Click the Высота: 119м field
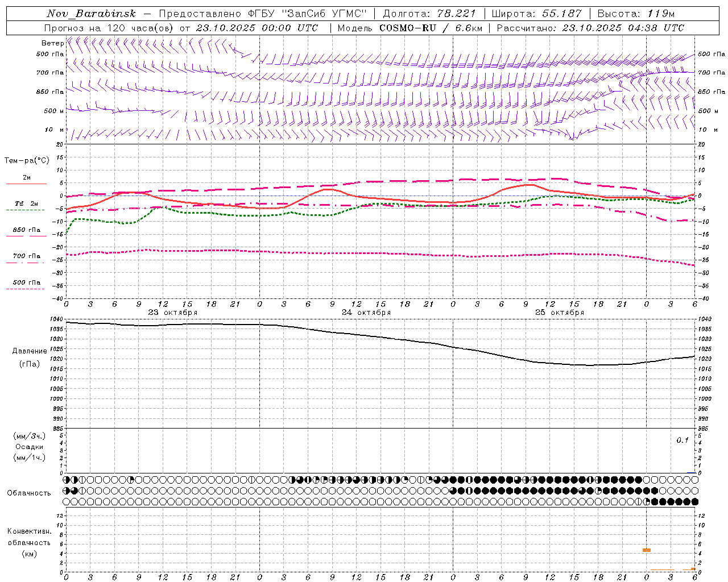The height and width of the screenshot is (582, 728). coord(636,14)
